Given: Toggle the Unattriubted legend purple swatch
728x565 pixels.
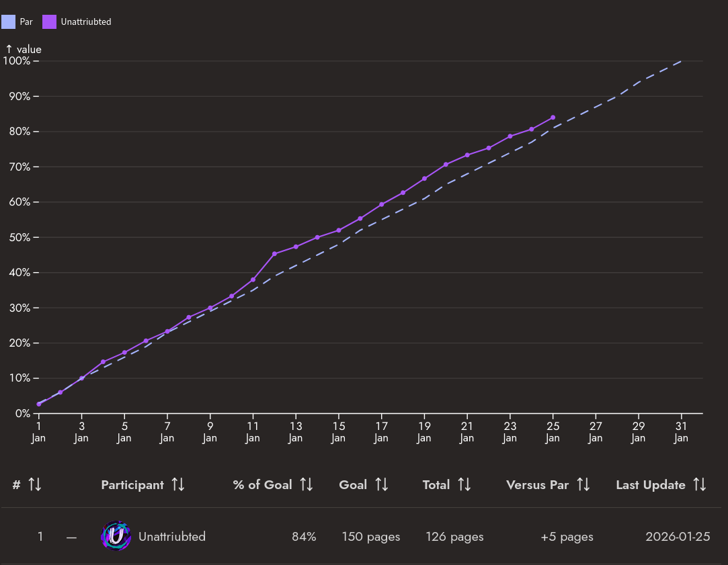Looking at the screenshot, I should click(49, 21).
